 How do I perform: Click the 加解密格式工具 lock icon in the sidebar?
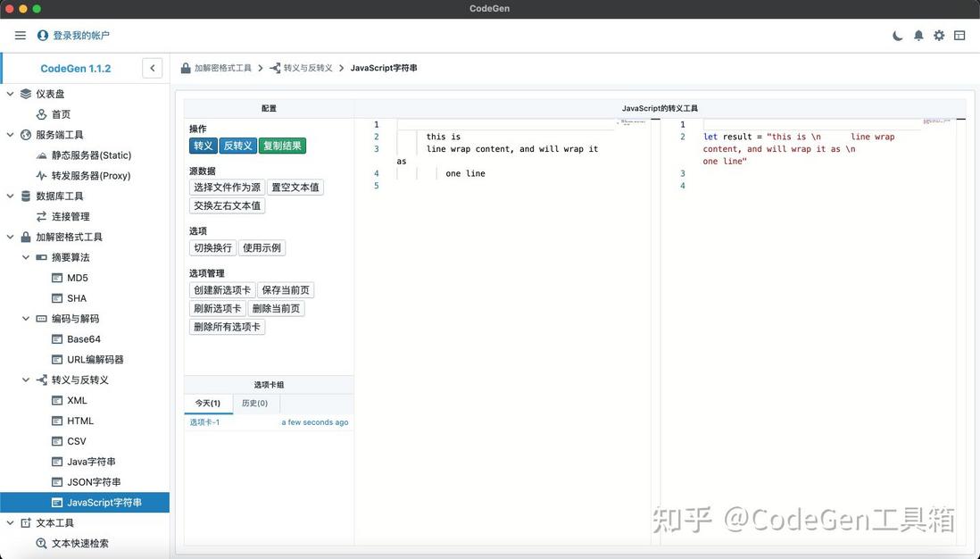click(26, 237)
